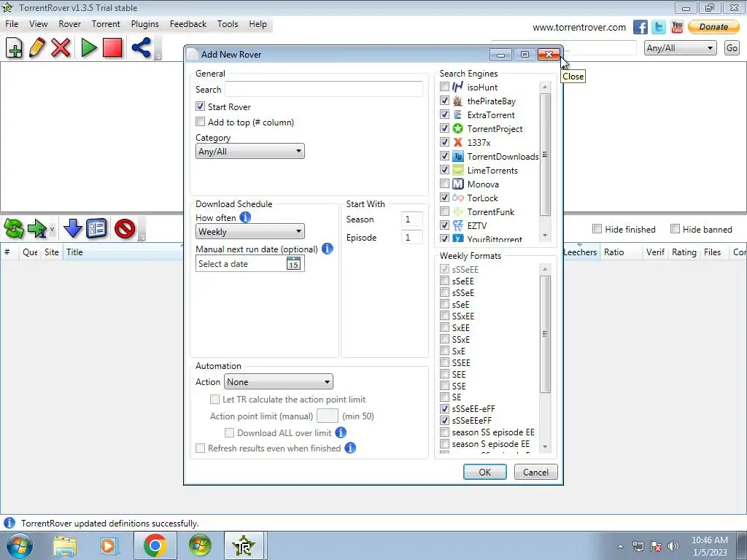Viewport: 747px width, 560px height.
Task: Open Google Chrome from the taskbar
Action: [x=155, y=545]
